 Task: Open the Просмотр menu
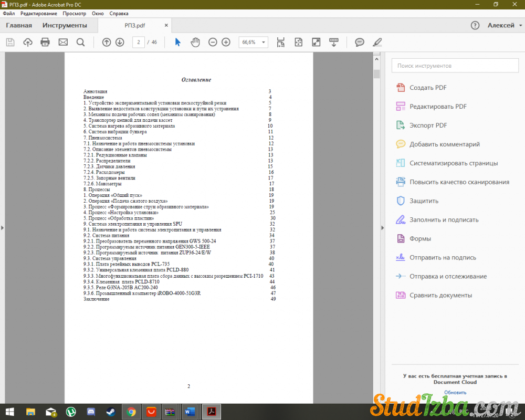click(x=74, y=13)
